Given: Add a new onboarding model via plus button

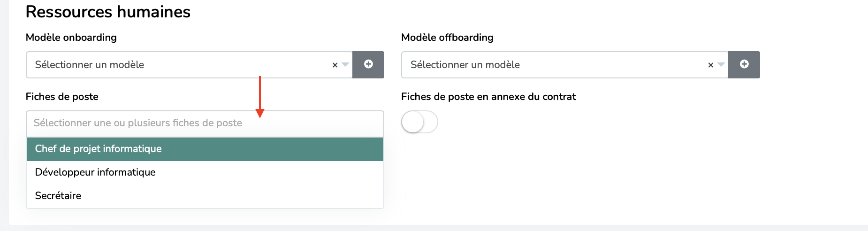Looking at the screenshot, I should 368,64.
